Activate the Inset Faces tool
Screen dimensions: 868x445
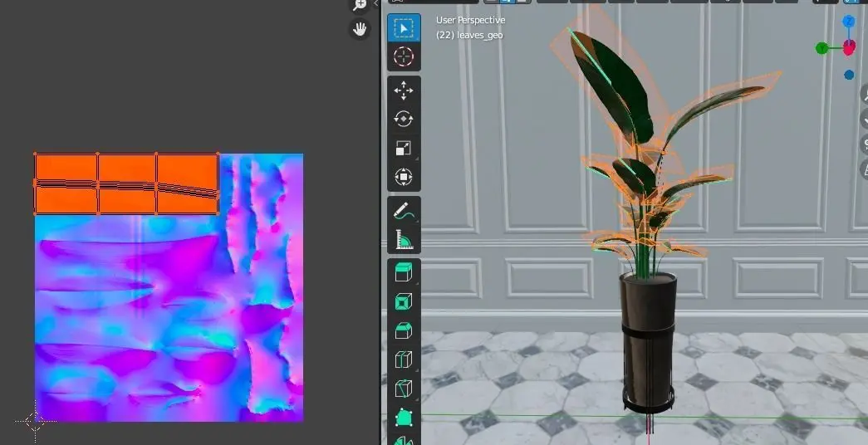point(404,302)
